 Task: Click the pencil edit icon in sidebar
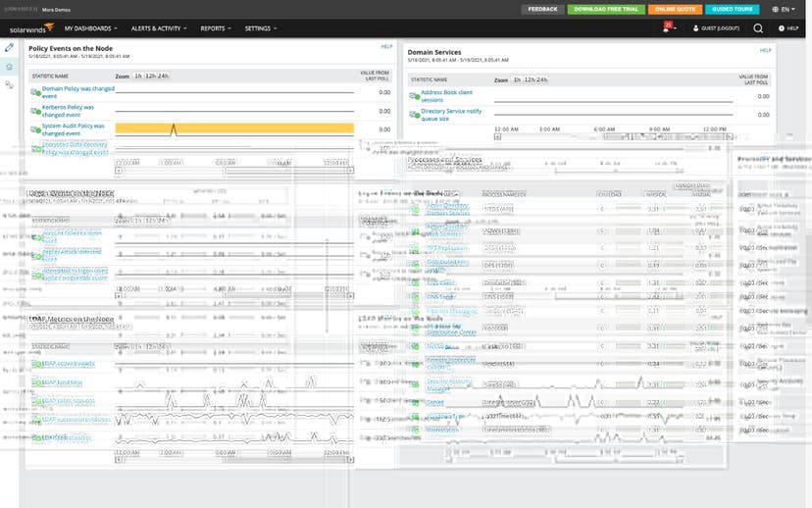click(10, 48)
